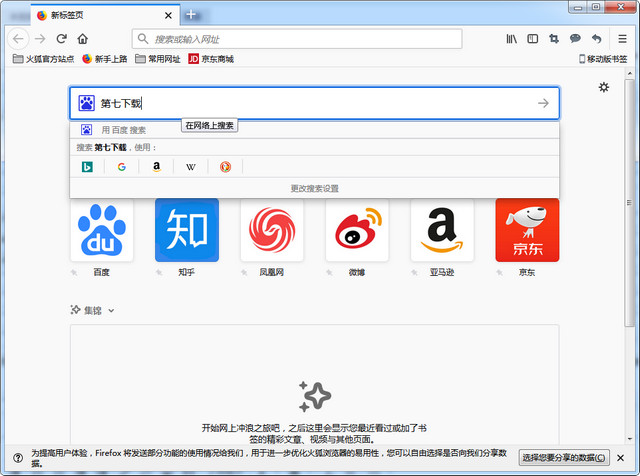Screen dimensions: 640x476
Task: Search 第七下载 with Amazon icon
Action: click(x=156, y=167)
